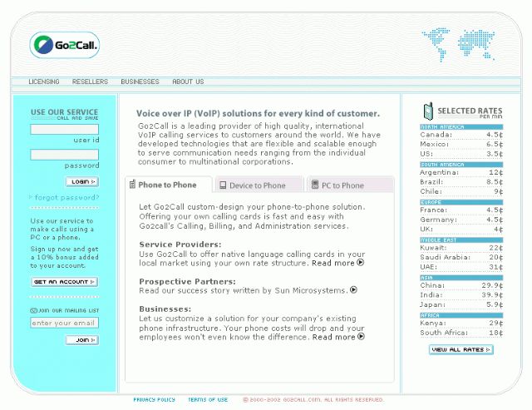Image resolution: width=532 pixels, height=410 pixels.
Task: Click the Voice over IP headline
Action: [x=258, y=113]
